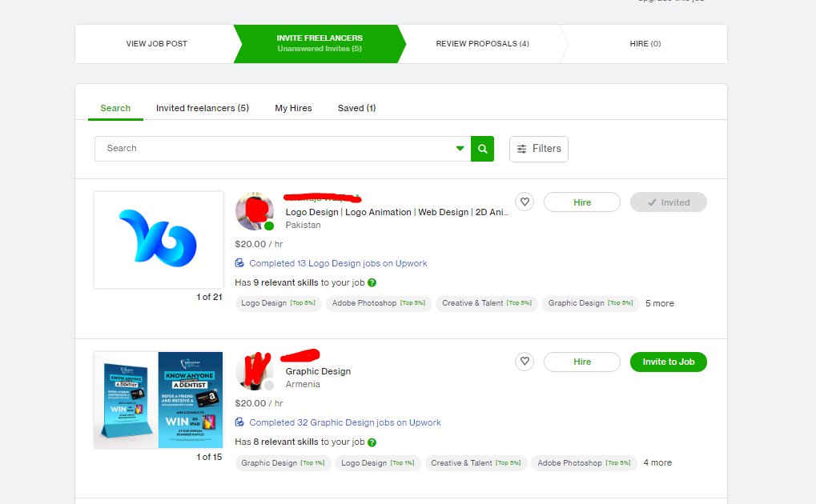Click the Graphic Design Top 1% tag

click(x=283, y=463)
